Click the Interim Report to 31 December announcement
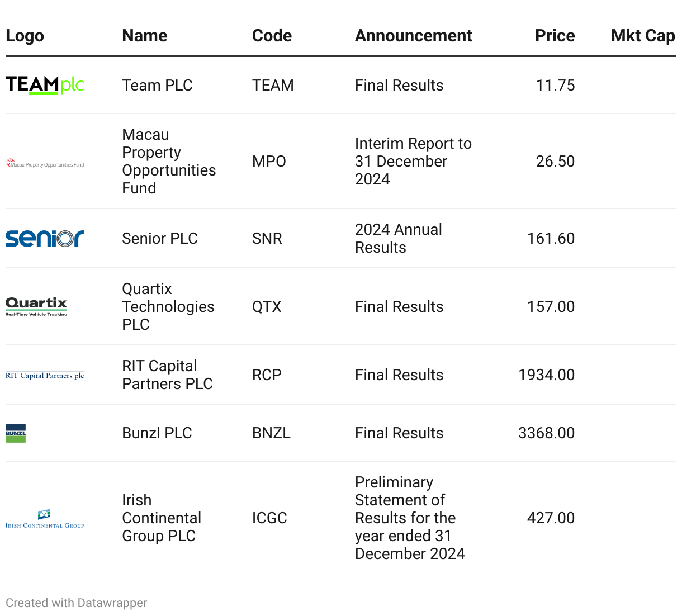Image resolution: width=682 pixels, height=616 pixels. [413, 161]
